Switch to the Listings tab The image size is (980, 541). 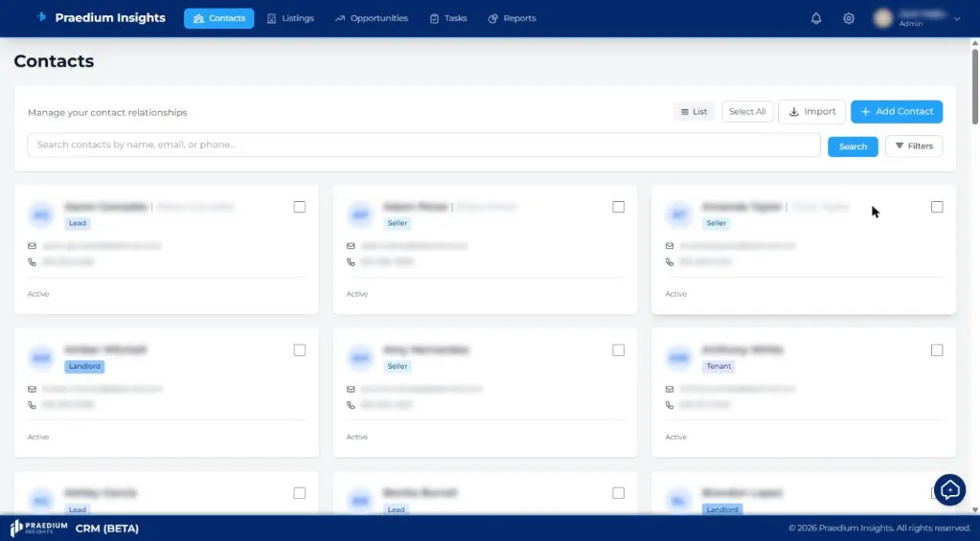click(290, 18)
